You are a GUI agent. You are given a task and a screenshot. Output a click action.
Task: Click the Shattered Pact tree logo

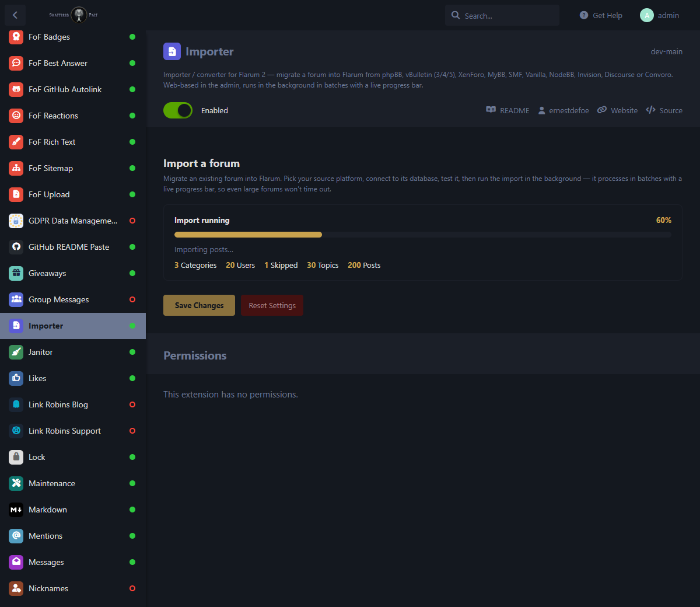(x=79, y=15)
